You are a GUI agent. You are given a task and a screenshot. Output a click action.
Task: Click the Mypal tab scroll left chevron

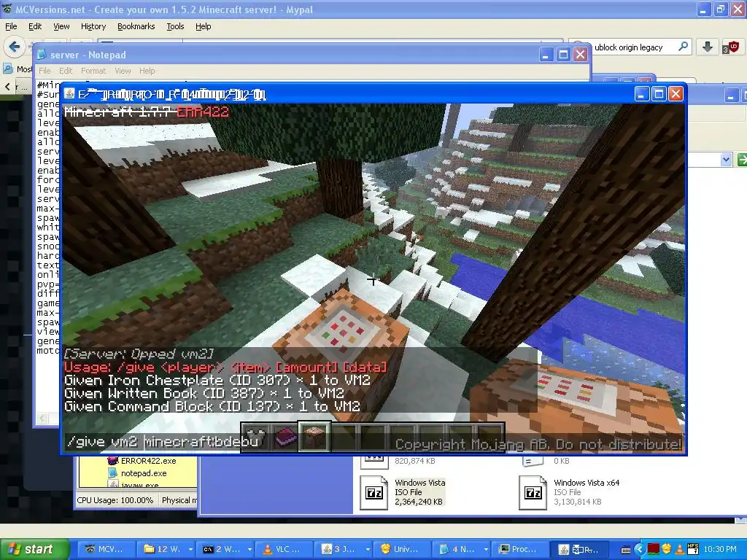(x=7, y=86)
